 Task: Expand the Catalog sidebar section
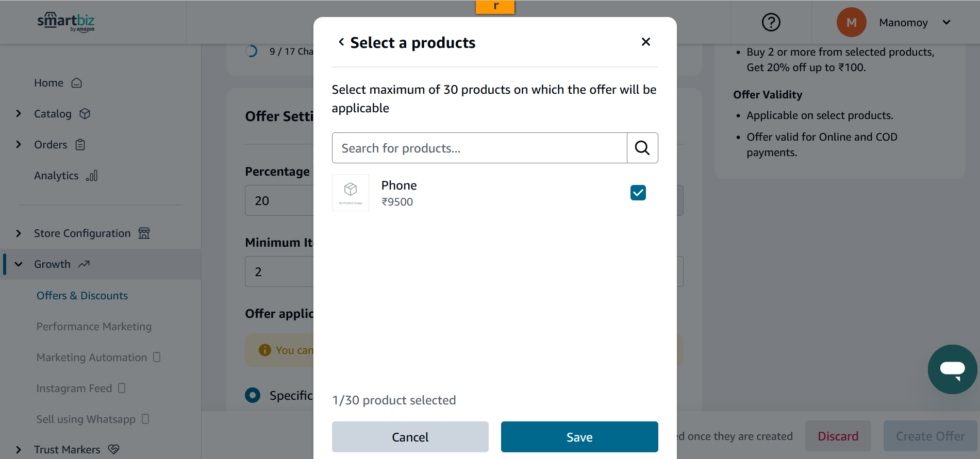[x=19, y=114]
